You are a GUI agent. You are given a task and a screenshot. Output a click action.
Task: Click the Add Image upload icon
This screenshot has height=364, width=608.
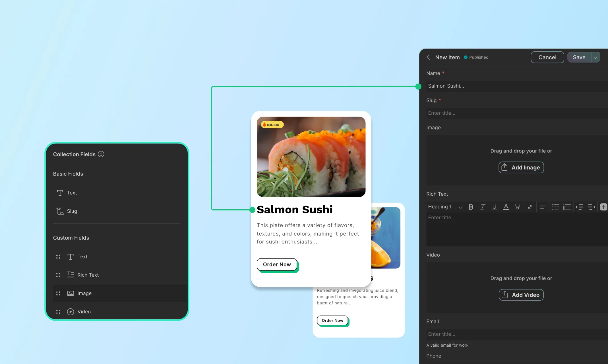504,167
